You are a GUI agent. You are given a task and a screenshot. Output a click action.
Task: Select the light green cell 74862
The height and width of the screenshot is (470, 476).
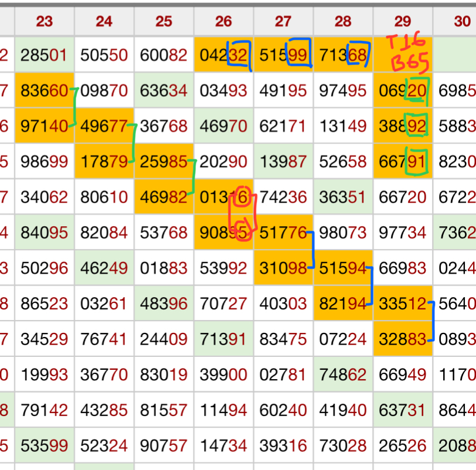[343, 374]
